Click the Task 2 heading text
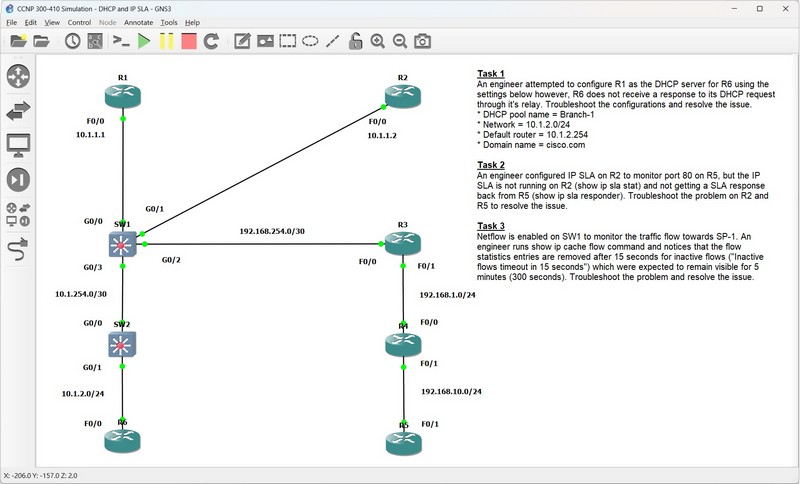Image resolution: width=800 pixels, height=484 pixels. pyautogui.click(x=491, y=165)
